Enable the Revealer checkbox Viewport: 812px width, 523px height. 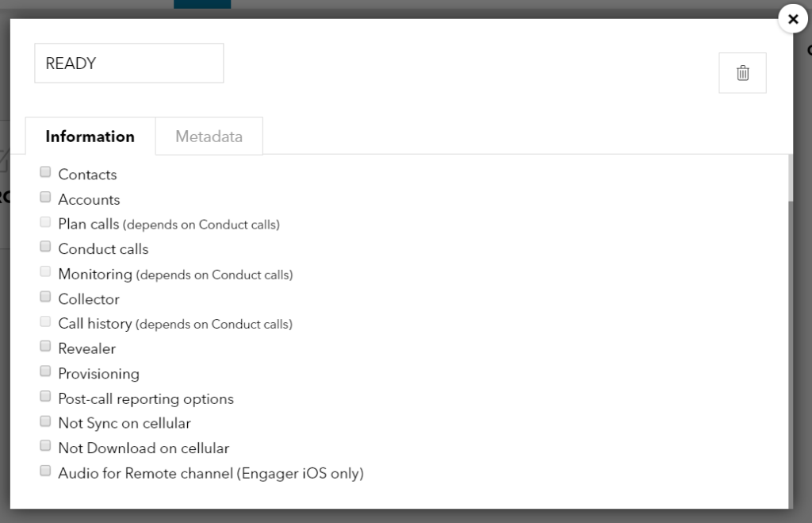click(x=45, y=347)
